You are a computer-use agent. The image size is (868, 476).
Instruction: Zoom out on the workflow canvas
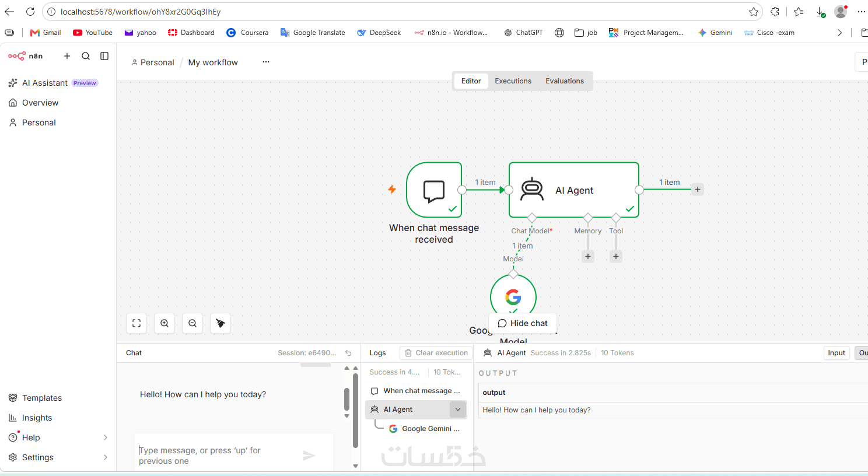[192, 323]
